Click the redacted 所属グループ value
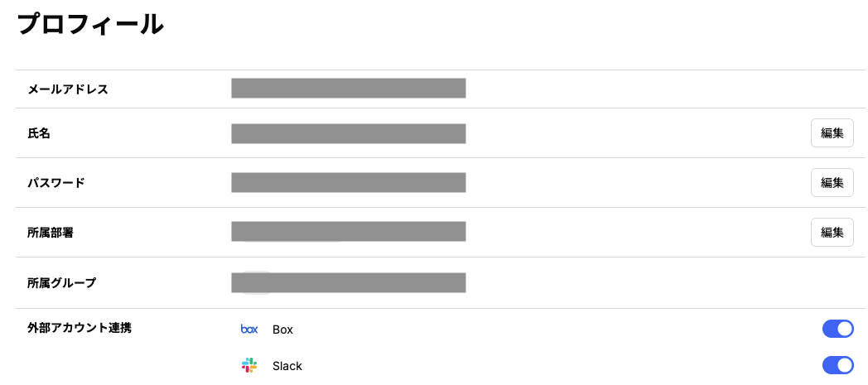Image resolution: width=868 pixels, height=385 pixels. 348,282
